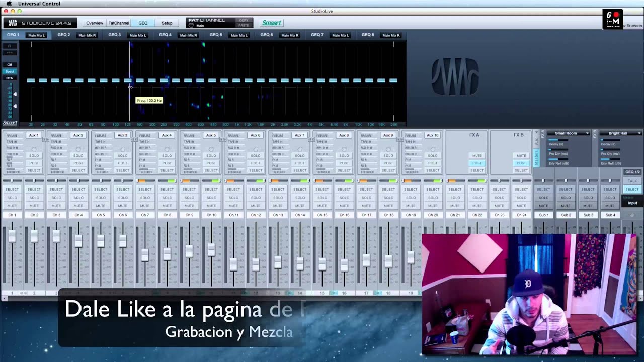Click link icon between Aux 7 and Aux 8

click(311, 139)
